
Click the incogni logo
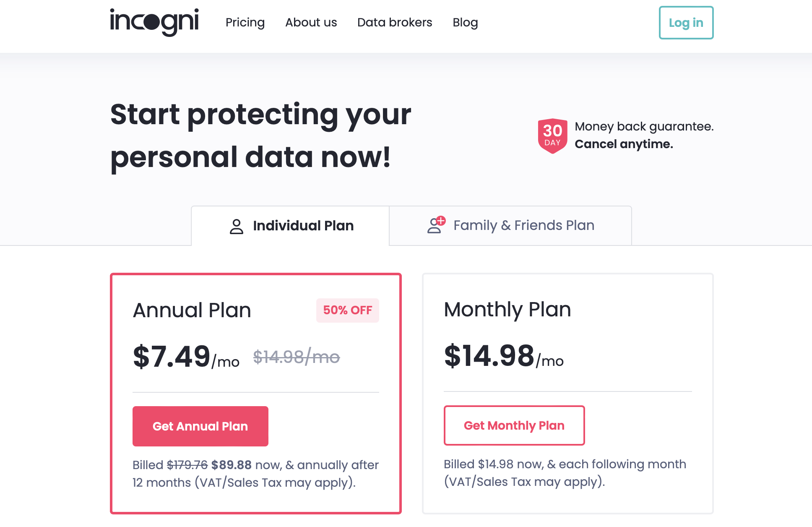(154, 22)
